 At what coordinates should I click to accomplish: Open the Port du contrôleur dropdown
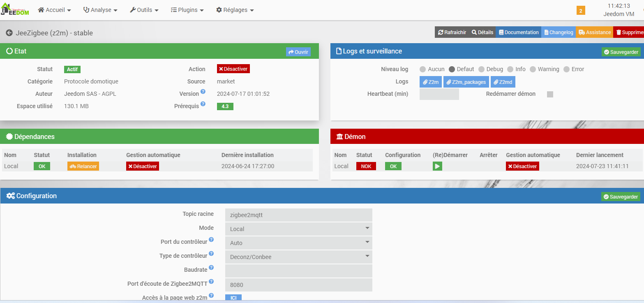tap(299, 243)
